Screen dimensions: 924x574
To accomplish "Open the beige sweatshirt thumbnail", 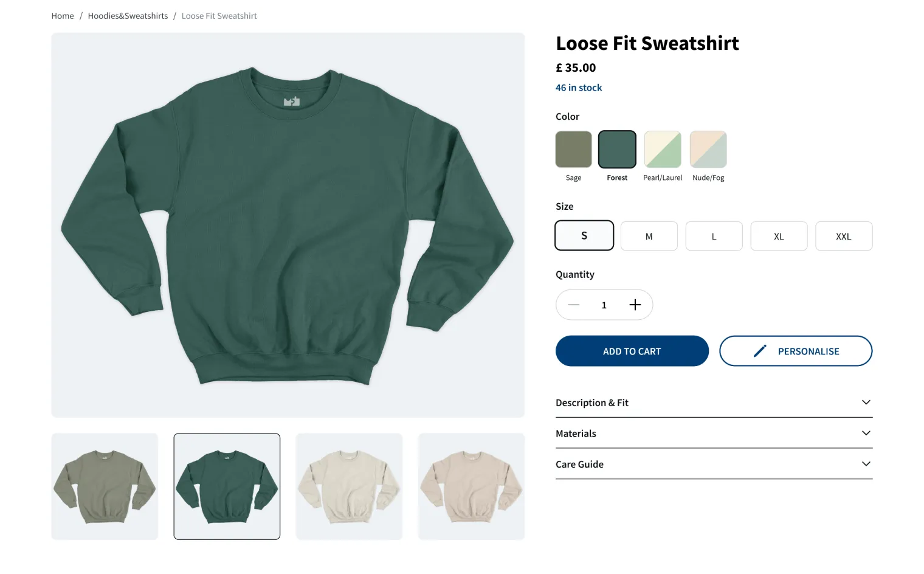I will pyautogui.click(x=471, y=486).
